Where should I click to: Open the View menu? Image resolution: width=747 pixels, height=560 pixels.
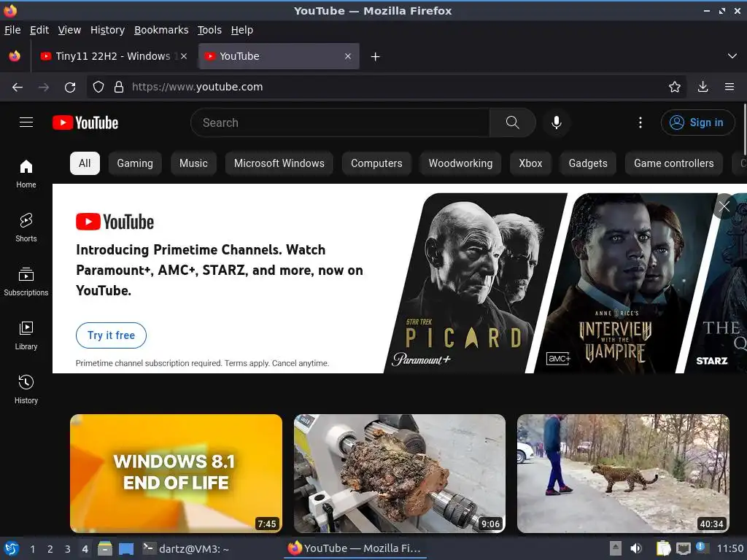click(x=69, y=30)
